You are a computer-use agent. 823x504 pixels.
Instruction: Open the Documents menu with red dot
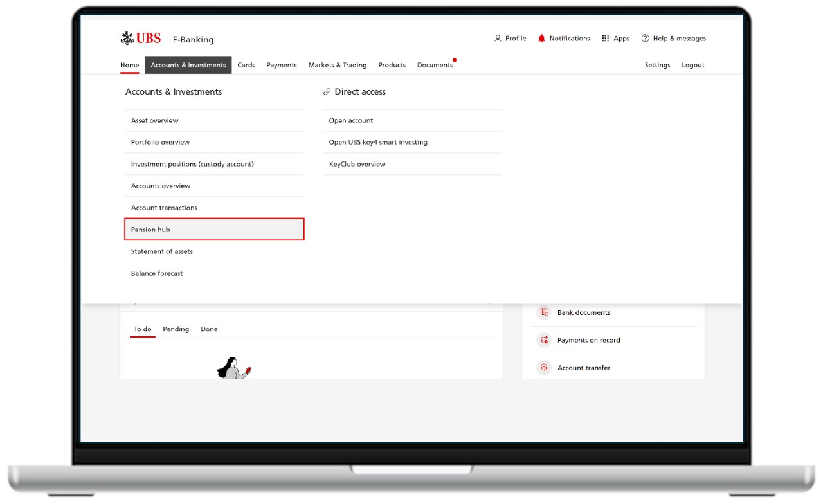point(435,65)
